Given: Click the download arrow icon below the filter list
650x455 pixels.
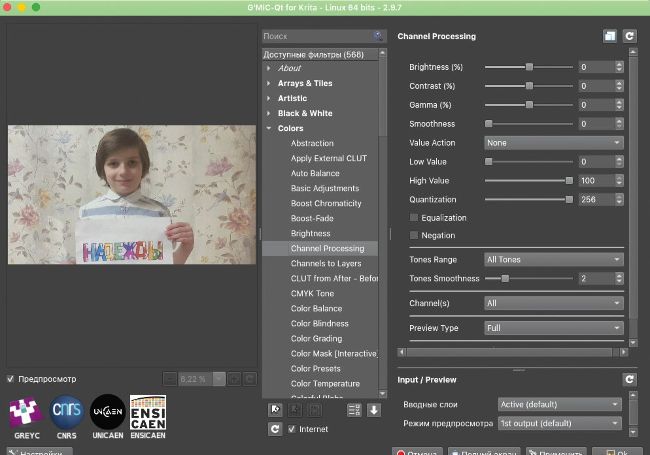Looking at the screenshot, I should coord(373,409).
